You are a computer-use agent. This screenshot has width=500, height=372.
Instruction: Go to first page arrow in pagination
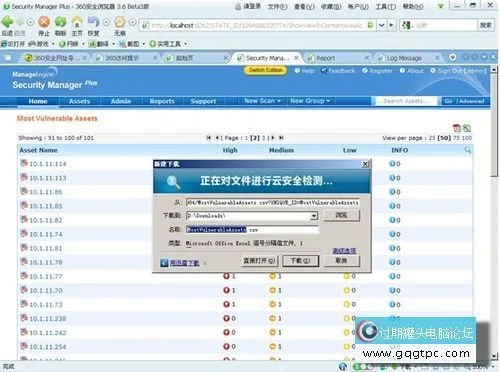[x=209, y=138]
